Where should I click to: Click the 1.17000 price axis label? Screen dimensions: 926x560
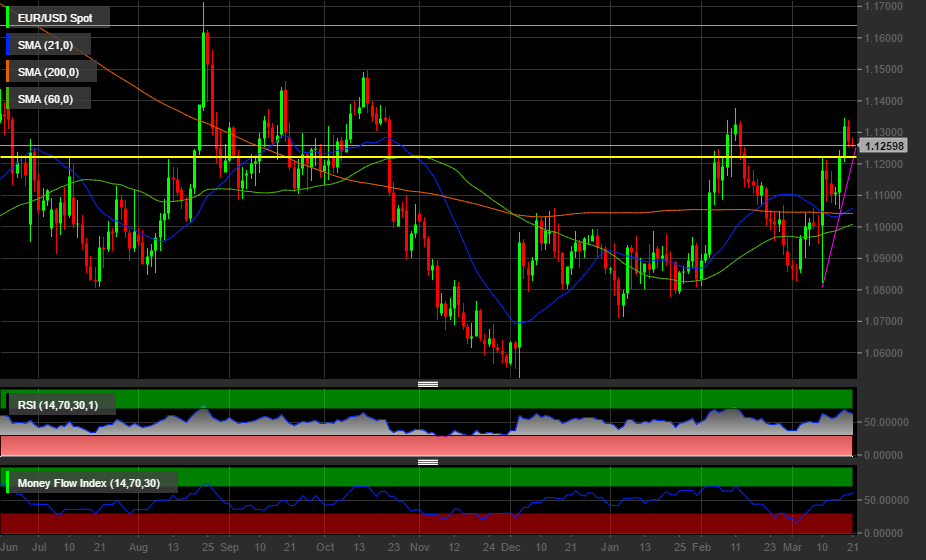[885, 7]
